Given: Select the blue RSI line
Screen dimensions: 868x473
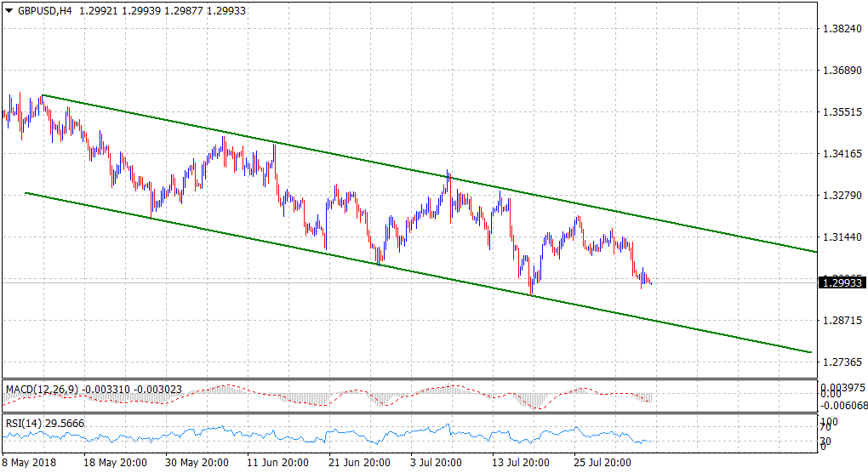Looking at the screenshot, I should [x=255, y=434].
